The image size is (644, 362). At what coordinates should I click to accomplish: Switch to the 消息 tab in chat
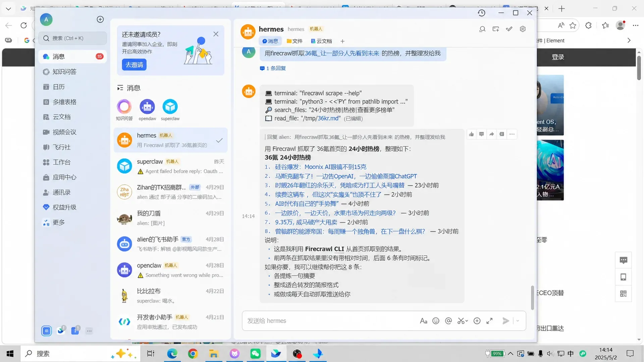270,41
